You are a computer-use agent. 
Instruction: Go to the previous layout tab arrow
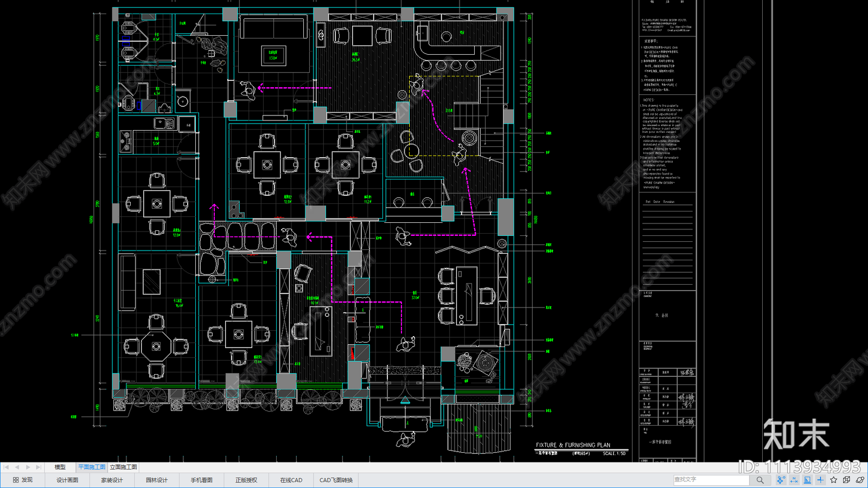click(x=17, y=467)
